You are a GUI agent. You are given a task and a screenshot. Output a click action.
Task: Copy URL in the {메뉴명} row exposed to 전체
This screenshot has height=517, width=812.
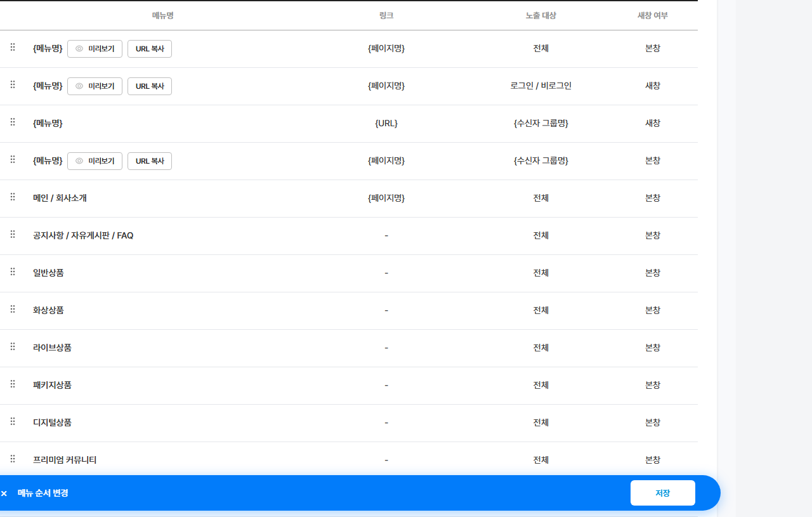click(150, 49)
